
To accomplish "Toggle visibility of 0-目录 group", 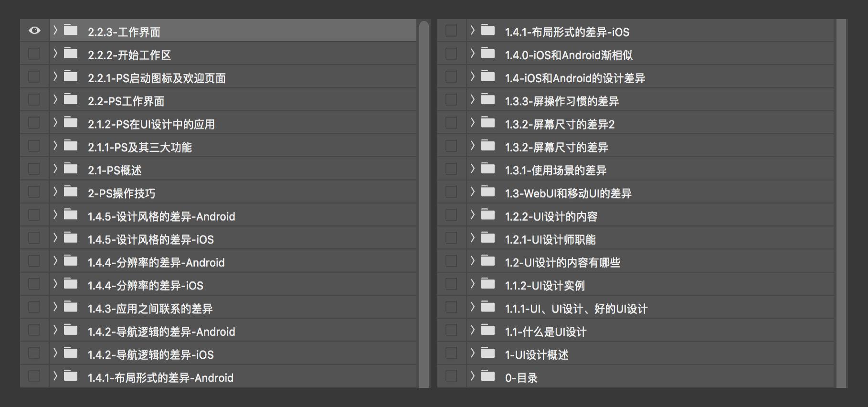I will tap(451, 376).
